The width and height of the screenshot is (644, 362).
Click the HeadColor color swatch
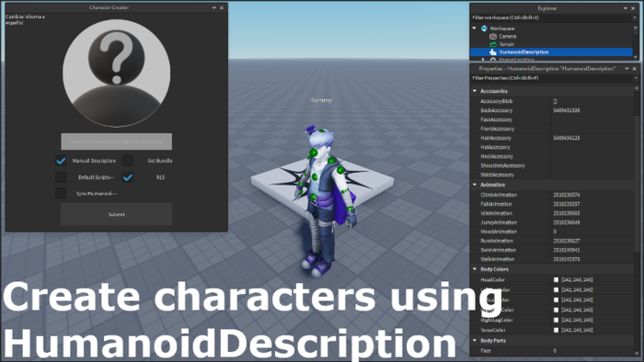click(556, 279)
